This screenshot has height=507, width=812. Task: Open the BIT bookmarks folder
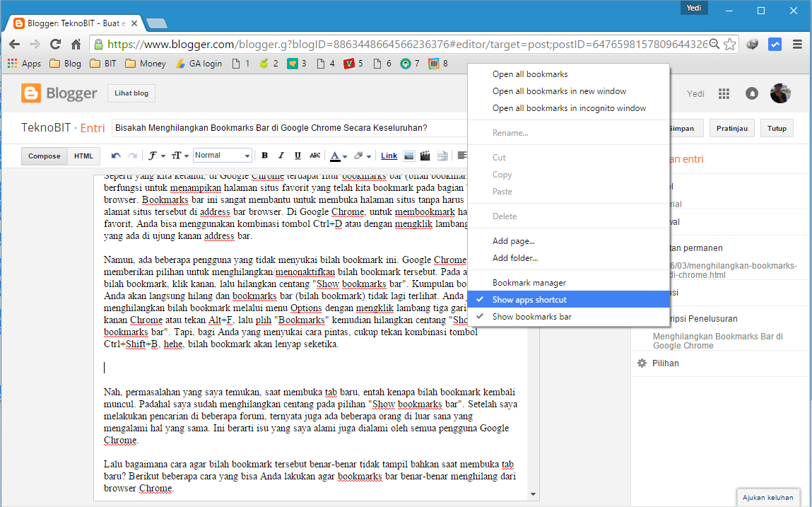tap(103, 63)
